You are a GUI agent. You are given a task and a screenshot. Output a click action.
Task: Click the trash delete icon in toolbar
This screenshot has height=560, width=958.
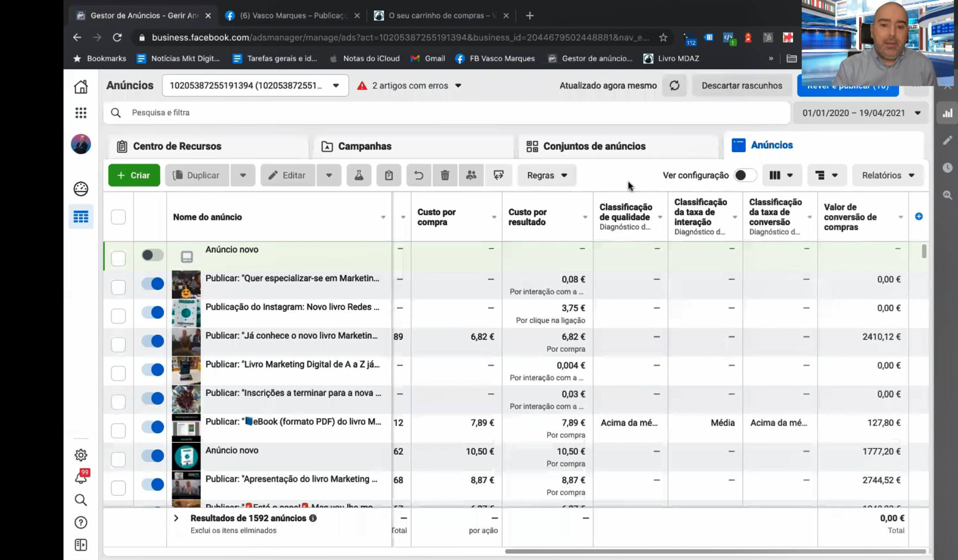[x=444, y=175]
